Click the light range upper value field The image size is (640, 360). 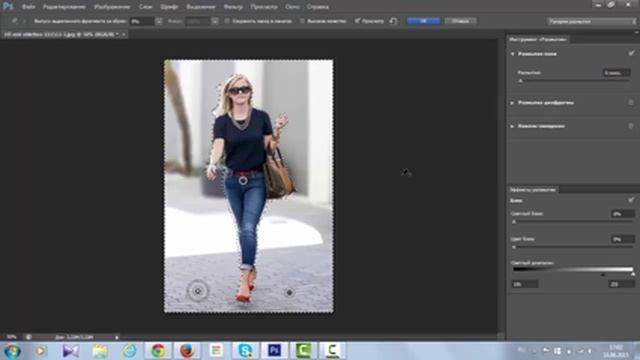(622, 284)
